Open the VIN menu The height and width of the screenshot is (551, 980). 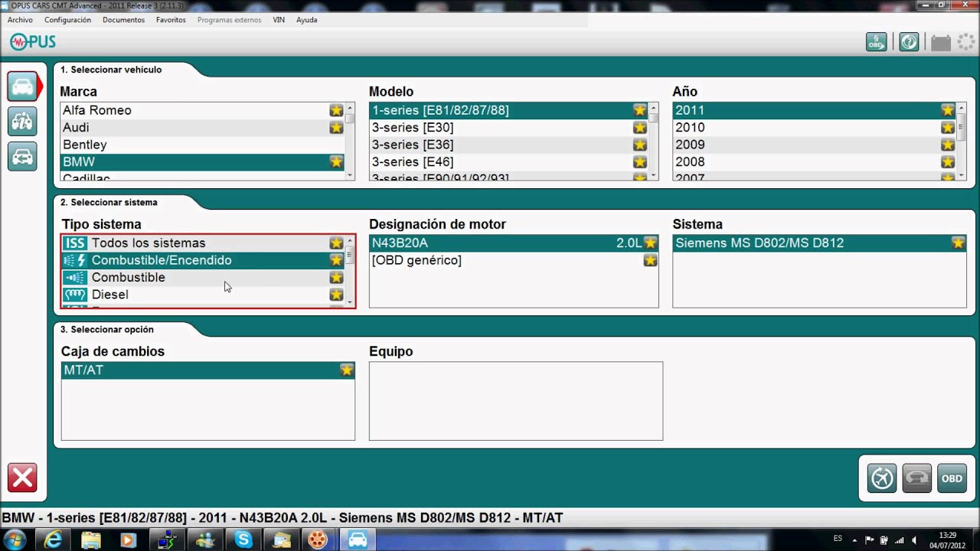279,20
